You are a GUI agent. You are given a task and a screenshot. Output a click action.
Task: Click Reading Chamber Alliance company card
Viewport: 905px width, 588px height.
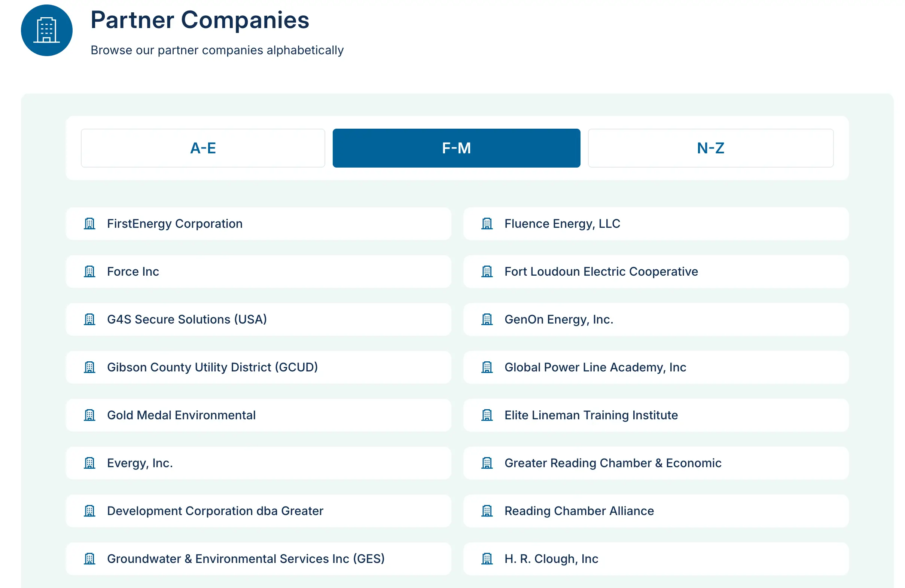pos(579,511)
